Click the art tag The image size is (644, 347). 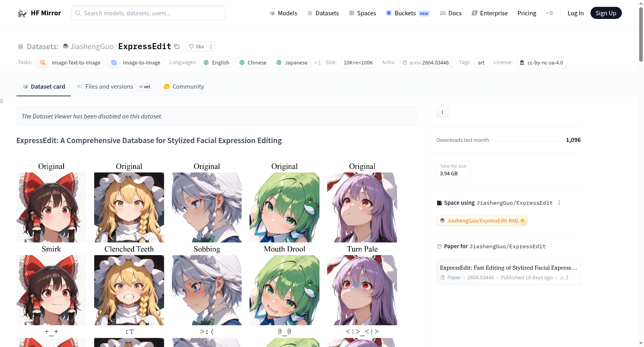(x=481, y=62)
